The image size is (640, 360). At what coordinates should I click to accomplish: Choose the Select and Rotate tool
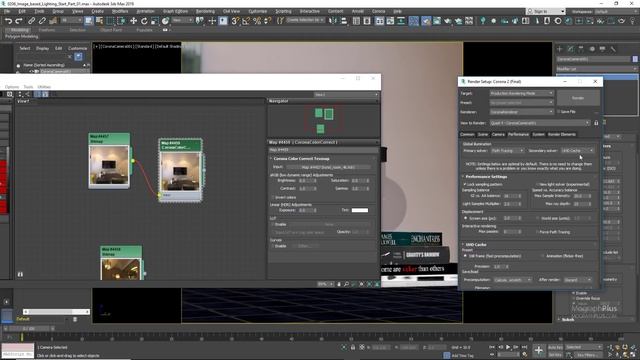coord(144,21)
